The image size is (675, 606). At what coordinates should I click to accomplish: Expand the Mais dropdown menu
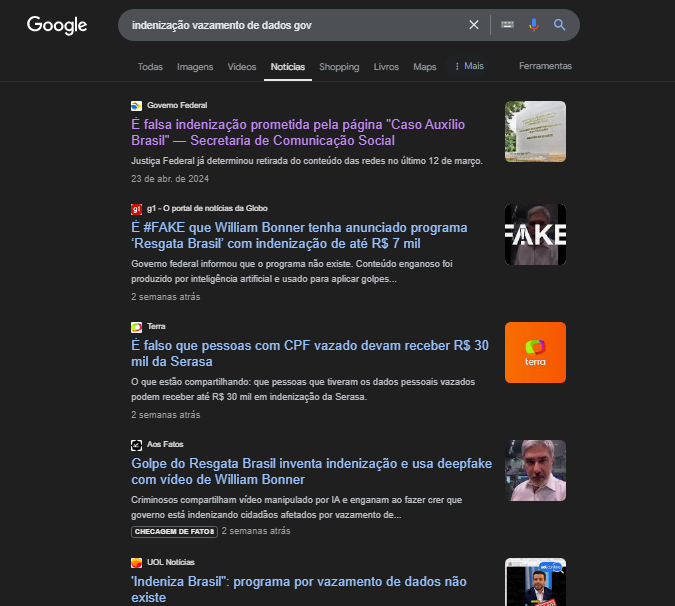[469, 66]
